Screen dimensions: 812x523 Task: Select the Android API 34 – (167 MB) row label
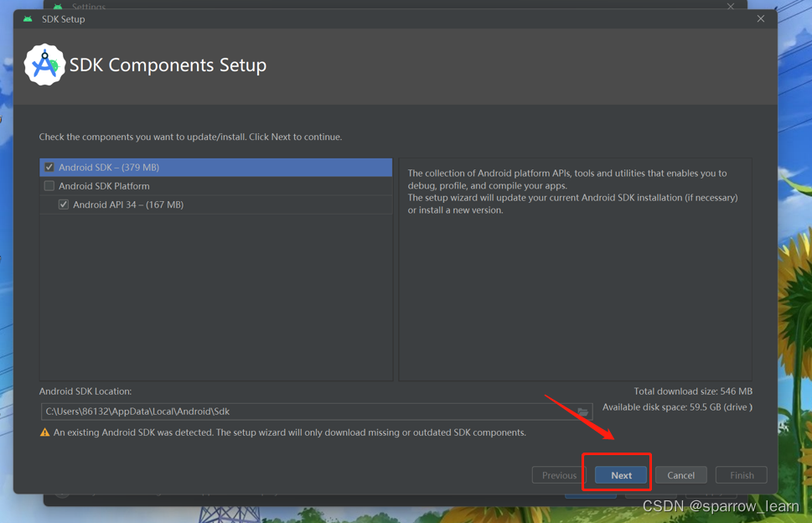coord(128,205)
